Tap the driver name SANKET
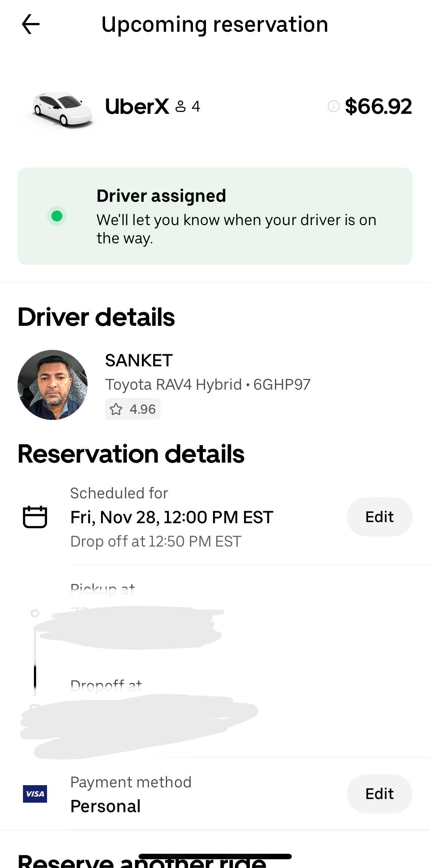 pyautogui.click(x=139, y=360)
